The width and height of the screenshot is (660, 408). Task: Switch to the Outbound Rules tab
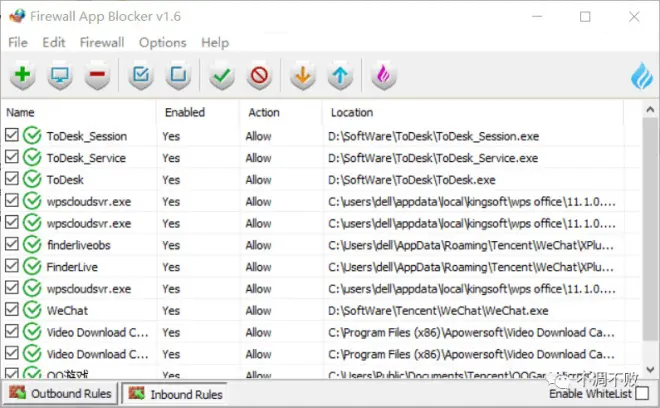pyautogui.click(x=60, y=393)
